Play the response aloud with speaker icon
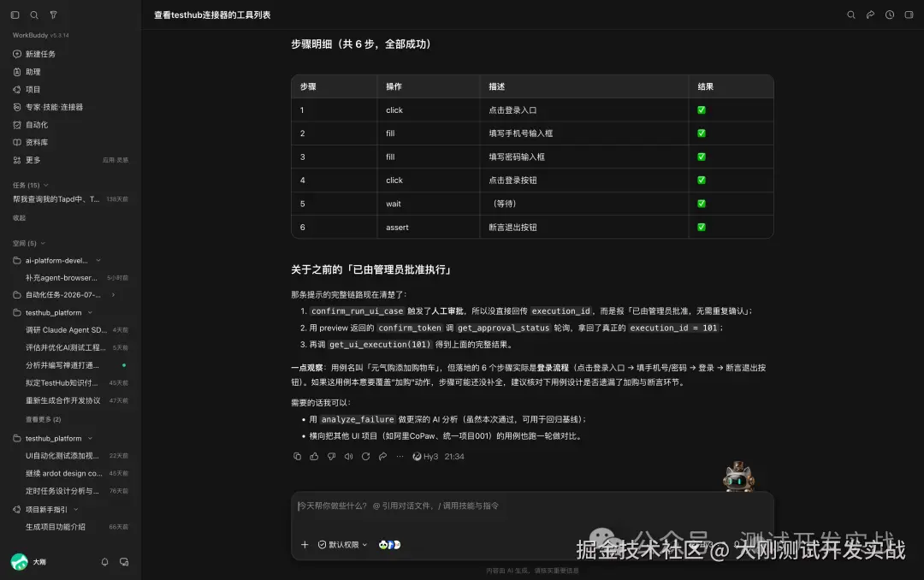This screenshot has width=924, height=580. click(x=348, y=456)
